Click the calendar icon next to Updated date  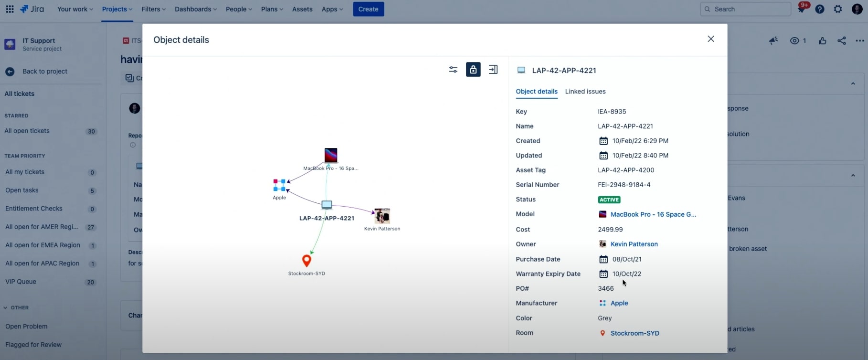(603, 156)
